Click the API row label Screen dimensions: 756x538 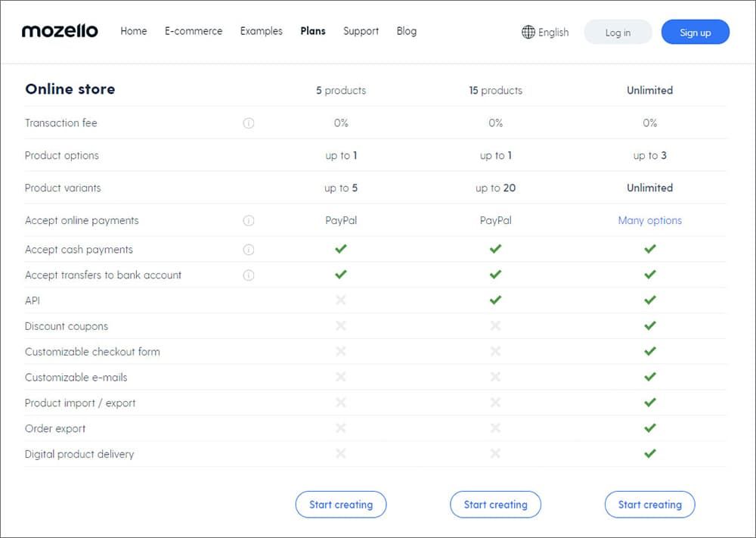tap(33, 300)
